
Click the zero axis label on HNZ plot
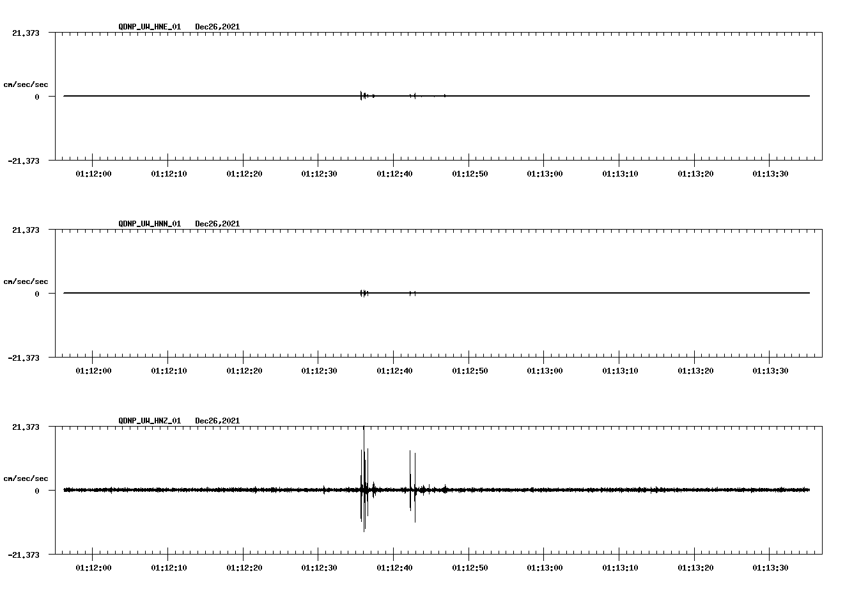pos(36,491)
